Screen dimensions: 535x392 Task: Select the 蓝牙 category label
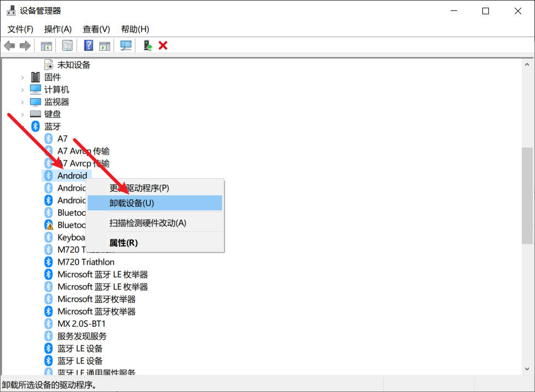pos(53,126)
